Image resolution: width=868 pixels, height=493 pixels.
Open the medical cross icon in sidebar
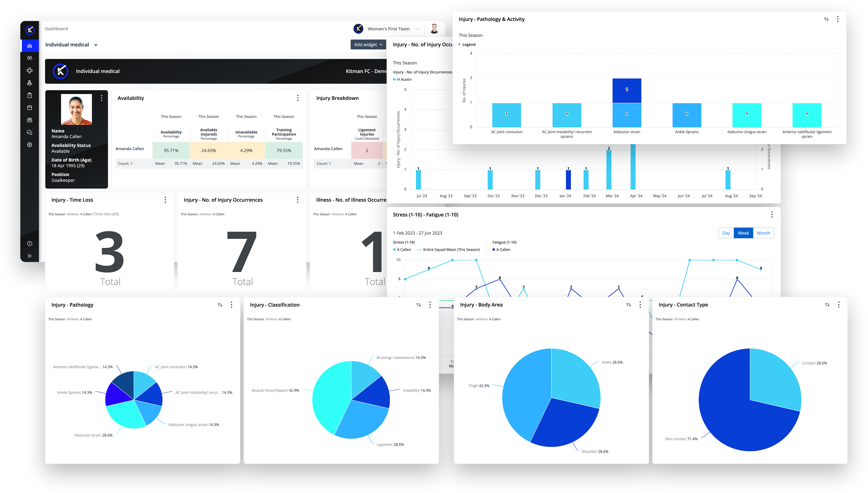(x=29, y=70)
